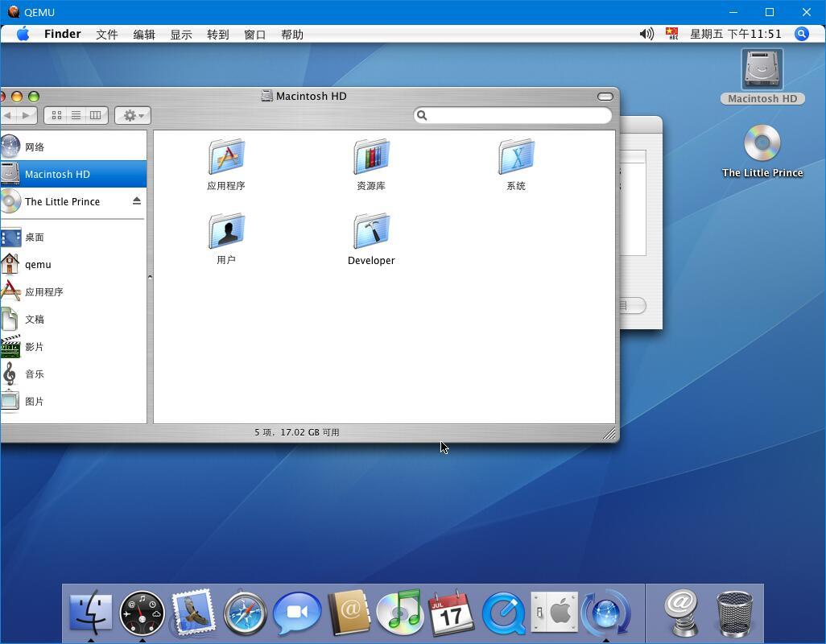This screenshot has height=644, width=826.
Task: Switch the Finder window to list view
Action: [x=76, y=114]
